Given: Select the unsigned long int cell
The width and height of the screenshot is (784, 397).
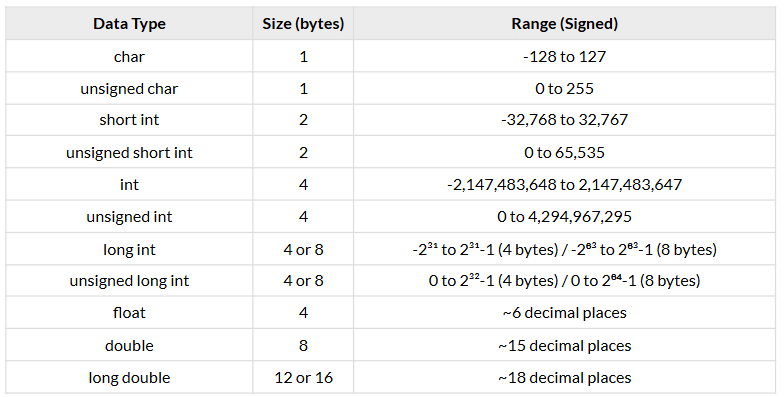Looking at the screenshot, I should (x=129, y=280).
